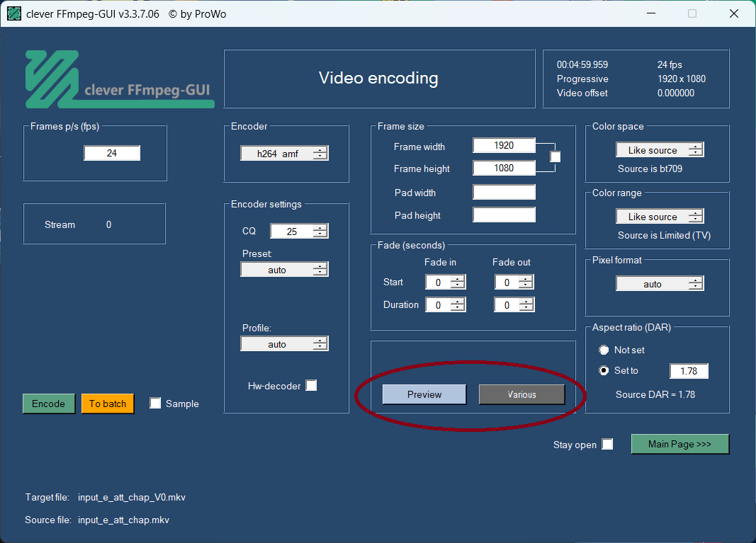Adjust the Fade out Duration spinner arrows
756x543 pixels.
coord(526,305)
